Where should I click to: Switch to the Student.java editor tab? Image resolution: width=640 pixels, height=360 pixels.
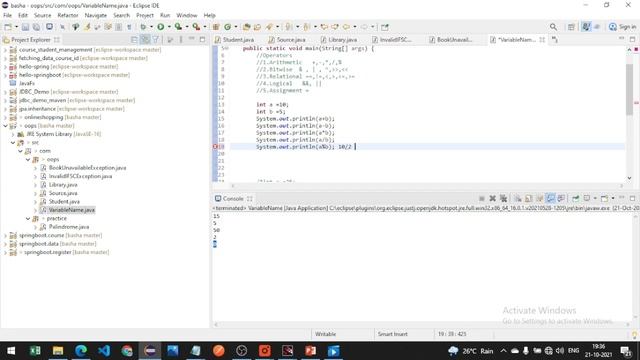[235, 40]
